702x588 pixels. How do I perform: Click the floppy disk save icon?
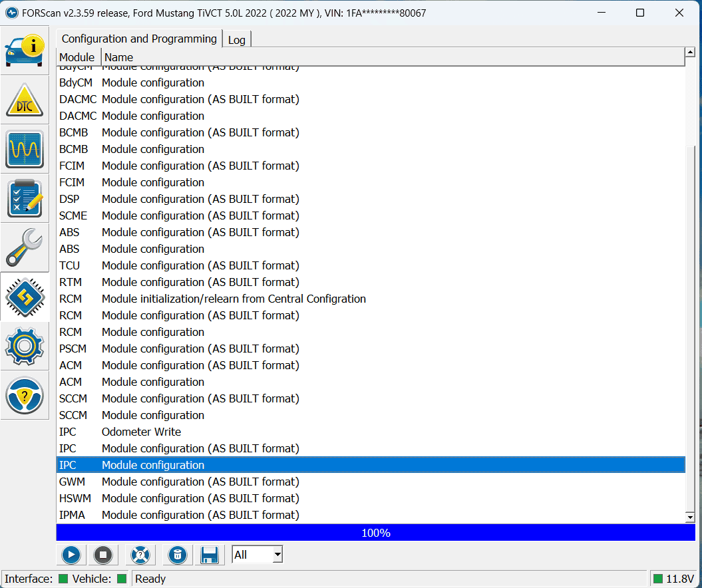click(x=209, y=555)
